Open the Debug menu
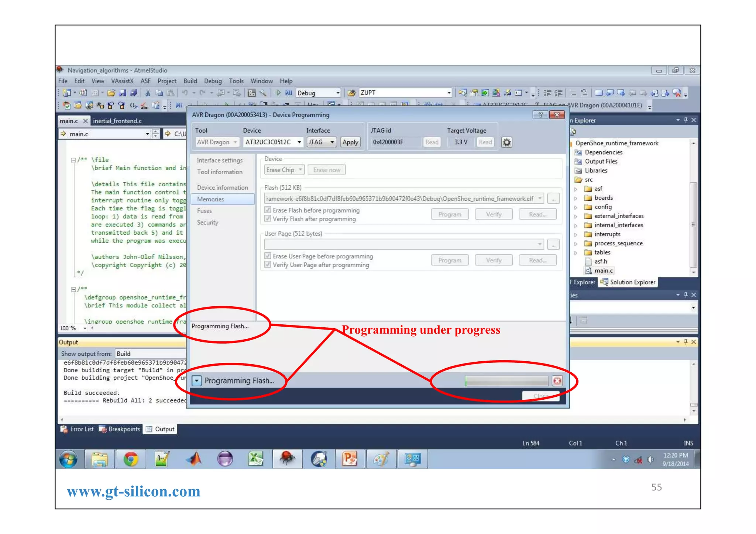The height and width of the screenshot is (534, 756). pos(213,81)
